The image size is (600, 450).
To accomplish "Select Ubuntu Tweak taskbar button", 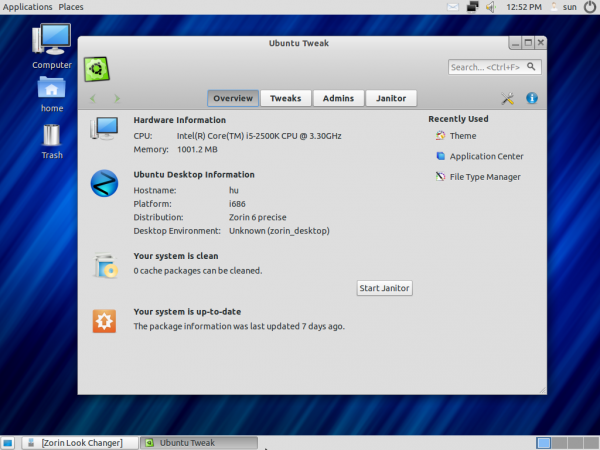I will (199, 443).
